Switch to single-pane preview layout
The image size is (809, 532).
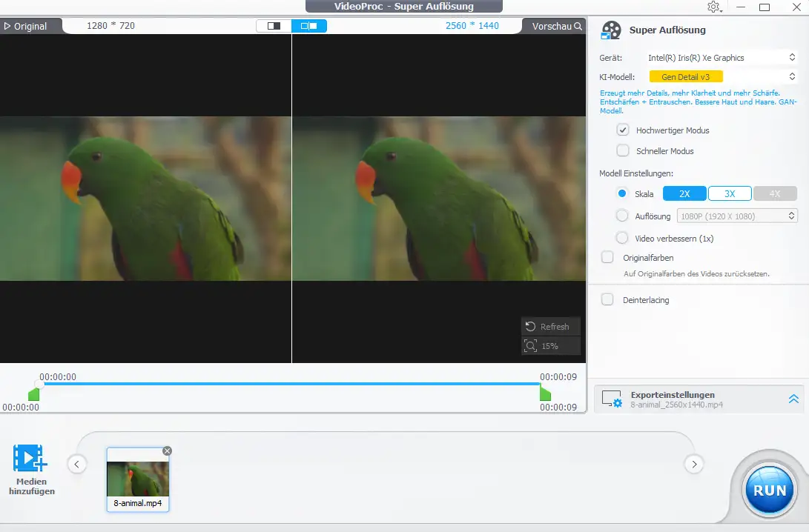(274, 26)
